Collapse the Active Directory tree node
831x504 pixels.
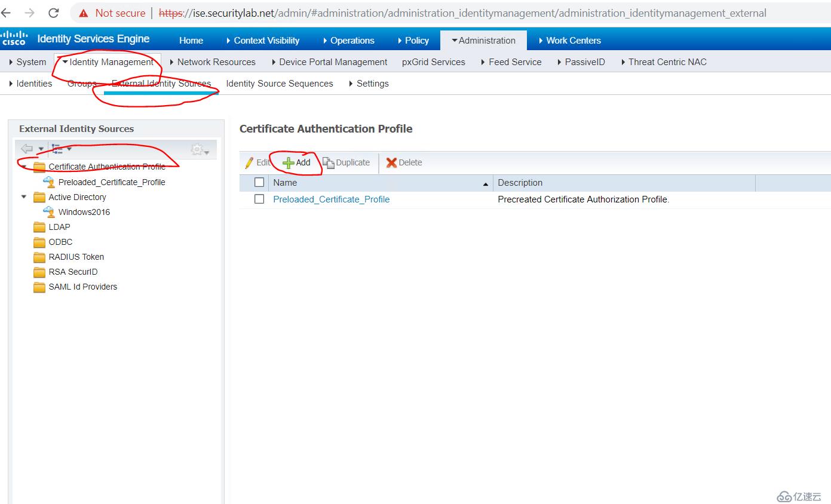24,196
